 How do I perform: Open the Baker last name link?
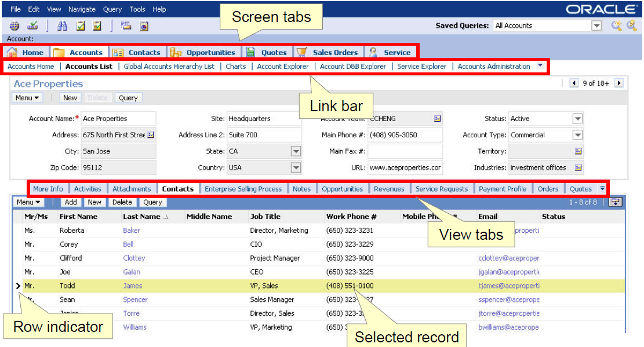(x=132, y=231)
